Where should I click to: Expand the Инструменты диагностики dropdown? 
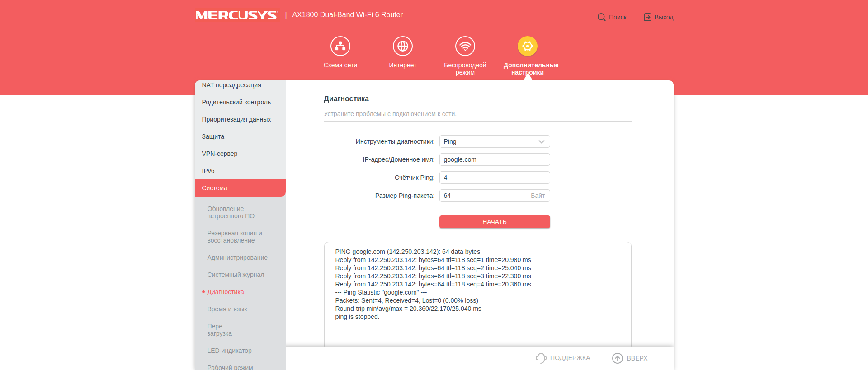(494, 141)
